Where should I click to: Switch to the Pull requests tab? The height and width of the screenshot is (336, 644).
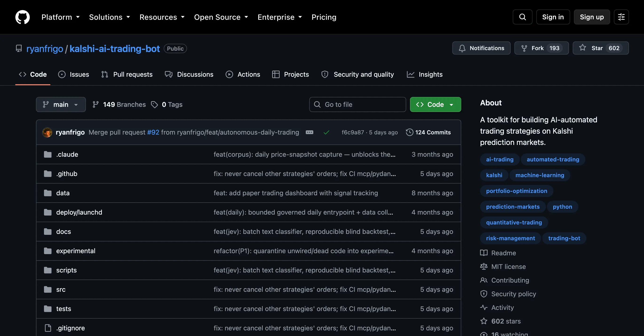coord(127,75)
